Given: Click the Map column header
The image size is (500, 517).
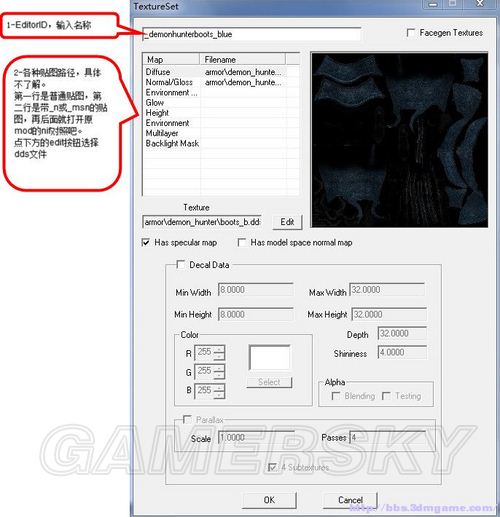Looking at the screenshot, I should coord(171,59).
